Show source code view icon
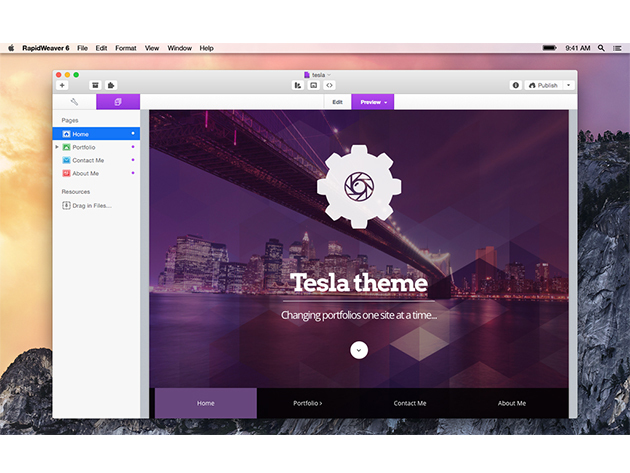This screenshot has height=473, width=630. pos(329,85)
